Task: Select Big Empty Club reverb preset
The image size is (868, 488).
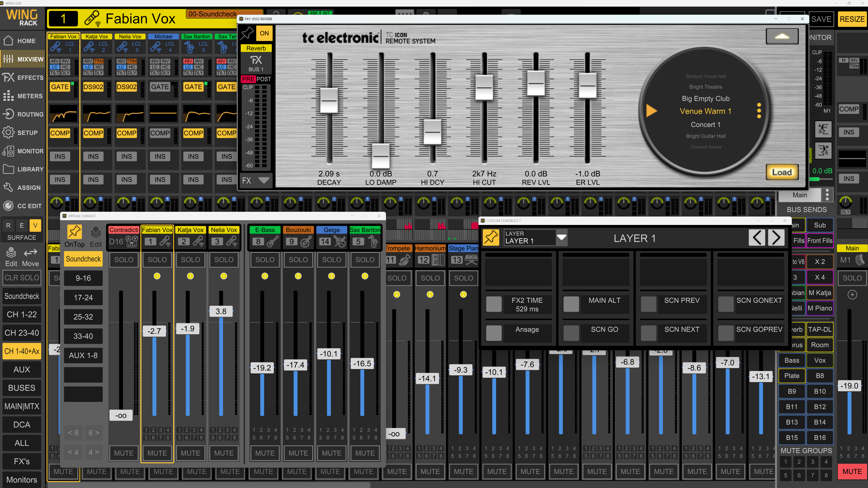Action: tap(705, 98)
